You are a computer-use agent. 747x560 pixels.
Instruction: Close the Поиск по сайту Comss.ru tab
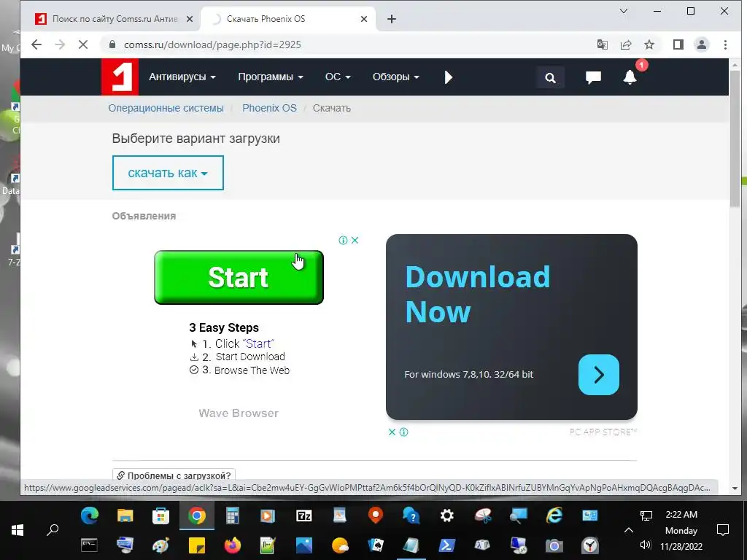pos(189,19)
